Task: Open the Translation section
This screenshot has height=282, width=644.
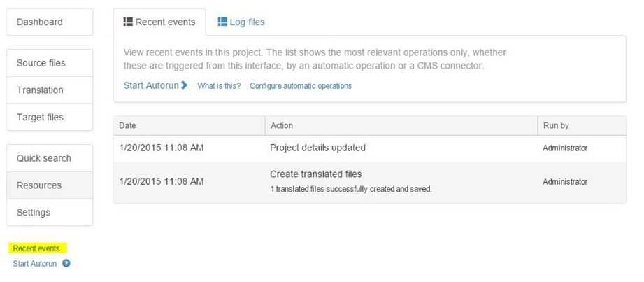Action: click(x=49, y=90)
